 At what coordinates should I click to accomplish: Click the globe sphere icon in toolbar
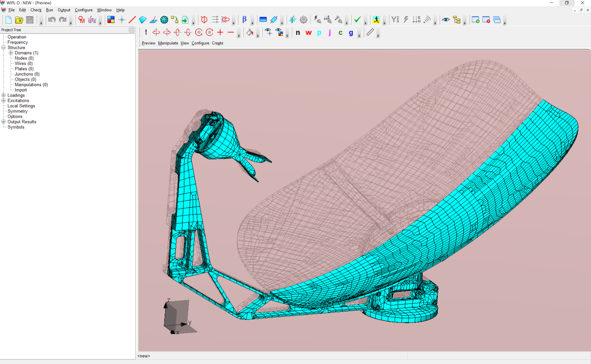(x=164, y=20)
